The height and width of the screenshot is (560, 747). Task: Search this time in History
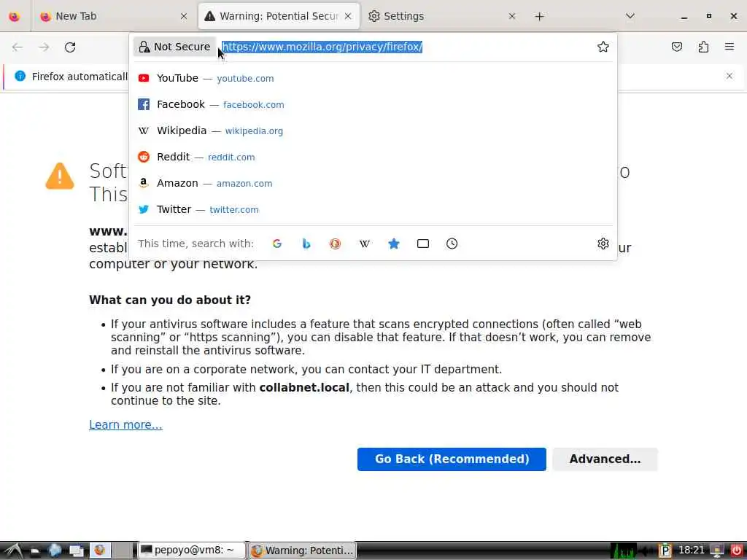coord(452,244)
